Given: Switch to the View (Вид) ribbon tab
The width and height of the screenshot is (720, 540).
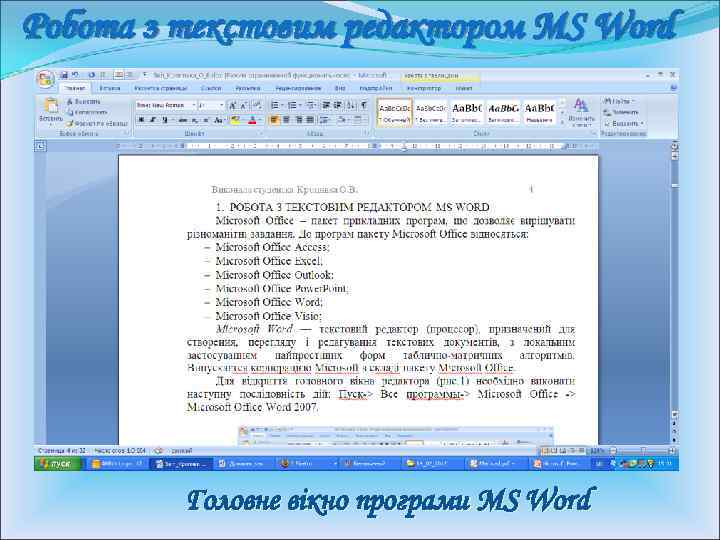Looking at the screenshot, I should [340, 88].
